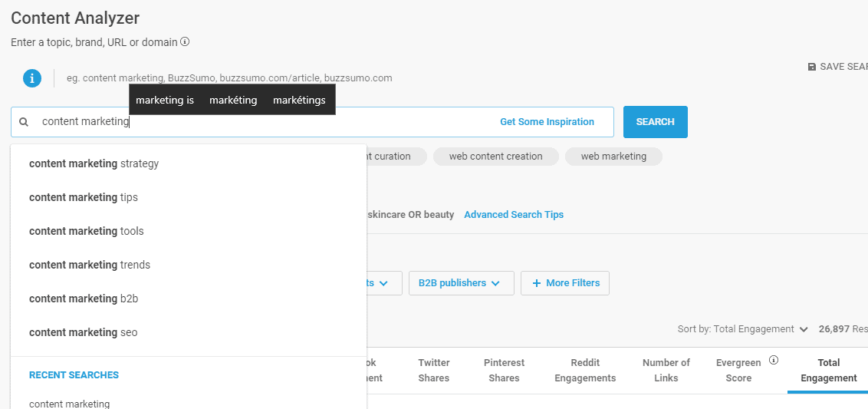Viewport: 868px width, 409px height.
Task: Choose the 'content marketing tips' suggestion
Action: pyautogui.click(x=84, y=197)
